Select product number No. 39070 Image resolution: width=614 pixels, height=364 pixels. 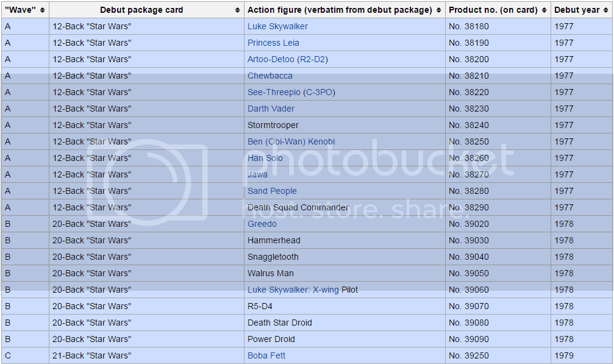pos(469,306)
